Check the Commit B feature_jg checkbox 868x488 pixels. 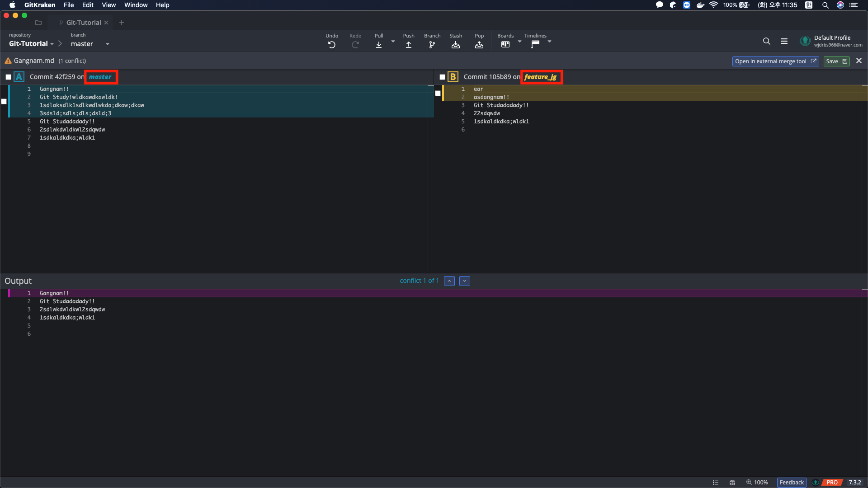tap(442, 77)
